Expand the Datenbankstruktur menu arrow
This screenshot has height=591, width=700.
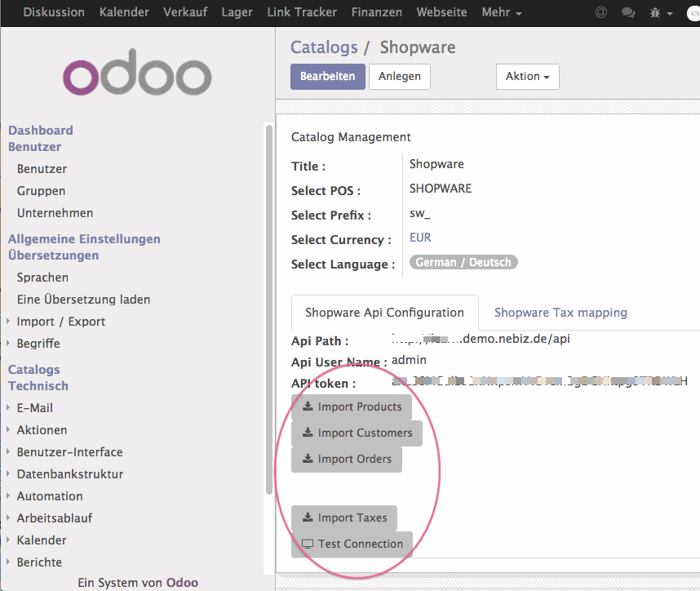(x=8, y=473)
